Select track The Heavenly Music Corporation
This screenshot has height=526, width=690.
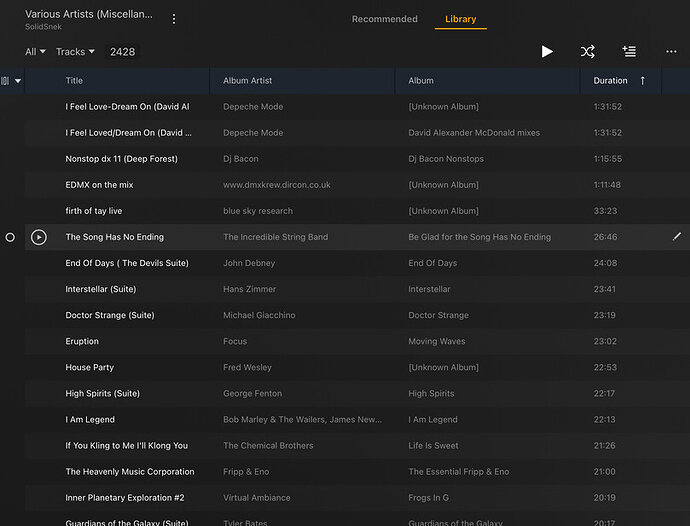[130, 471]
